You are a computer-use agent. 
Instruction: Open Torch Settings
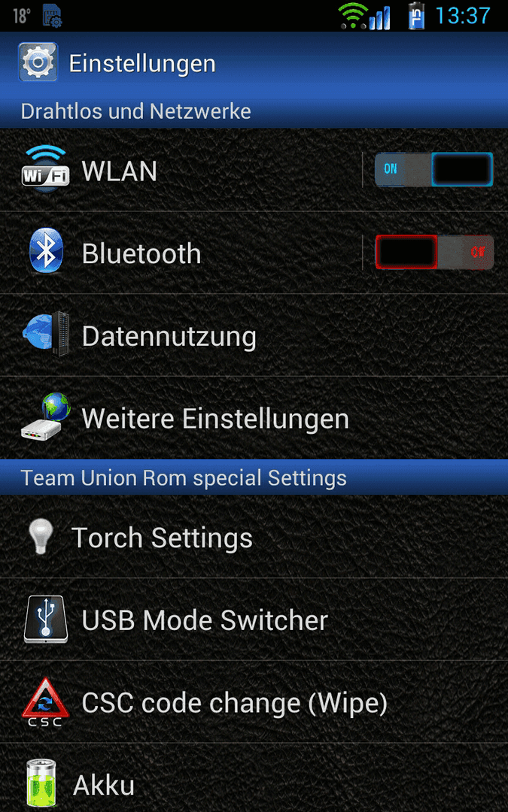click(254, 537)
